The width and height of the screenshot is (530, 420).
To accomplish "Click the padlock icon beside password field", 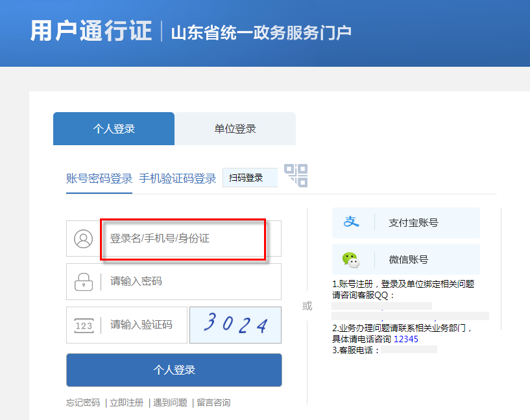I will click(84, 281).
